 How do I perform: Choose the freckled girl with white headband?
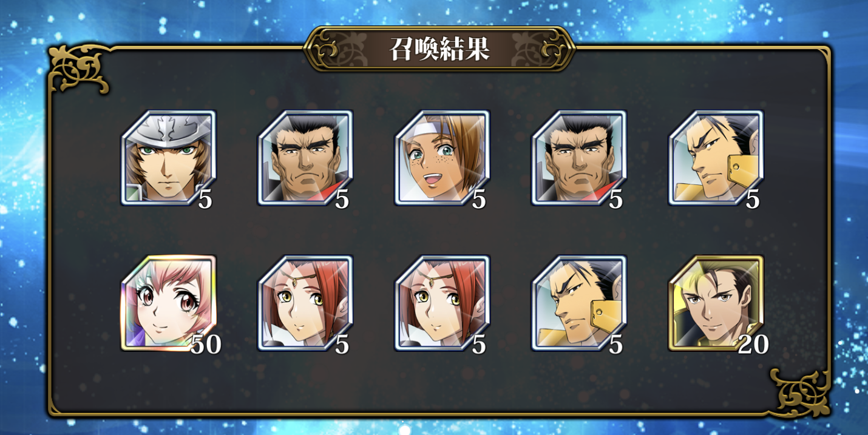click(442, 158)
